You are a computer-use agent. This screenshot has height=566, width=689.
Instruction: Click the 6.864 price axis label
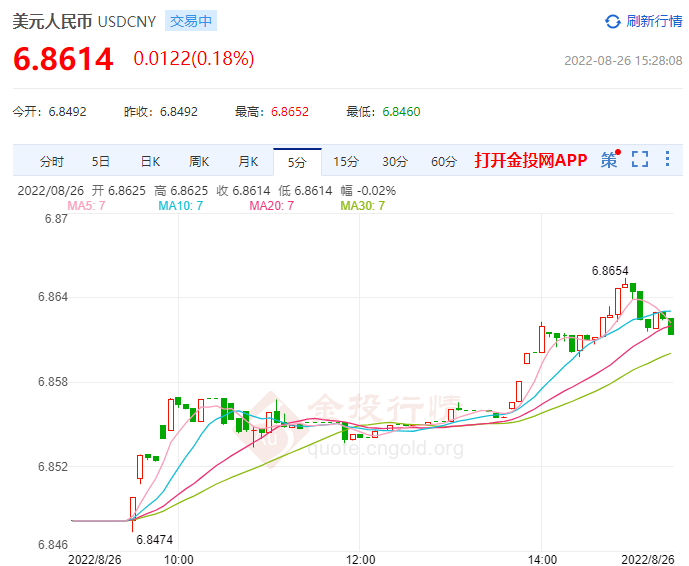[53, 297]
